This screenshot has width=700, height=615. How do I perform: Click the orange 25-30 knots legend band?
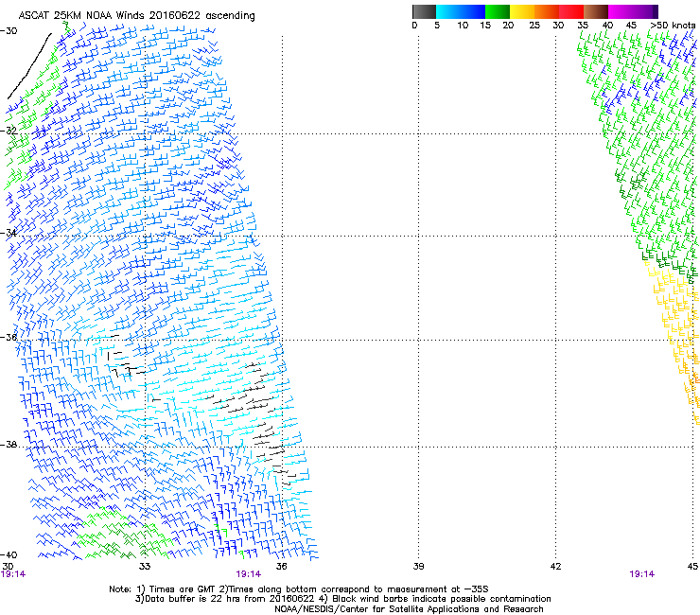(x=547, y=11)
